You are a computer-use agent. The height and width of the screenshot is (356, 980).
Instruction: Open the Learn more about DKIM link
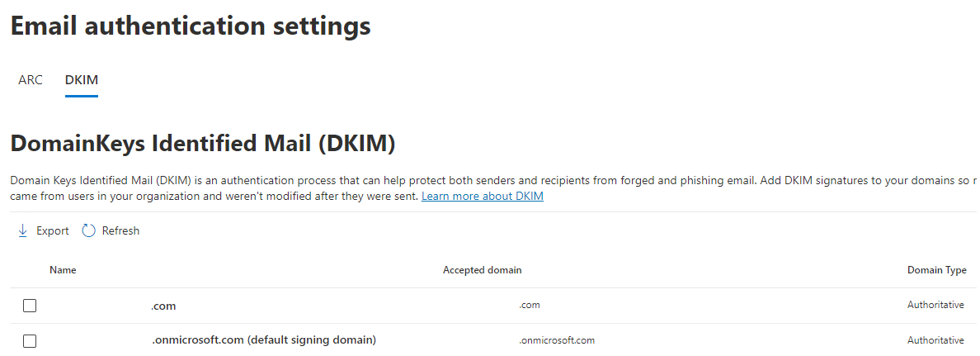tap(483, 197)
